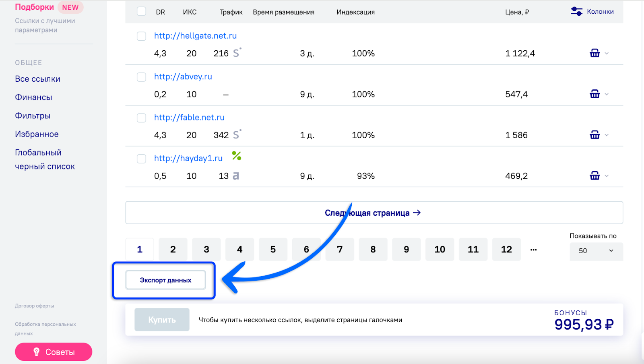Check the hellgate.net.ru row checkbox
The width and height of the screenshot is (644, 364).
tap(141, 36)
